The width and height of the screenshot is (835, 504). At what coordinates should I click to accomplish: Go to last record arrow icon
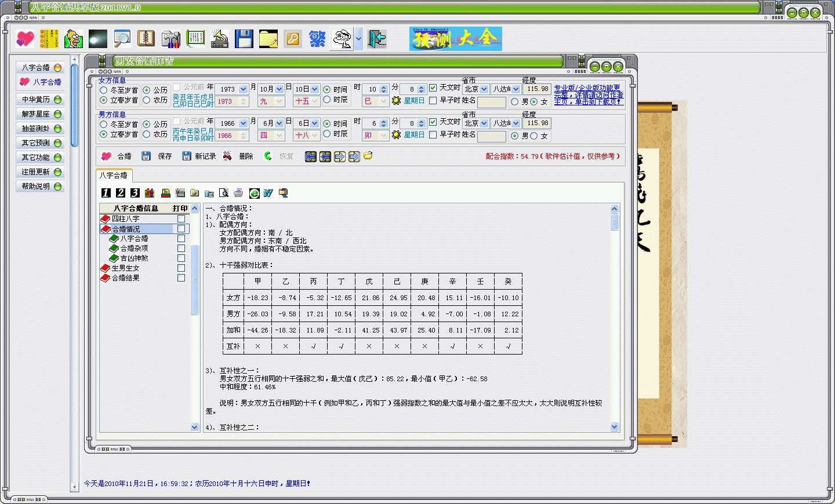(x=354, y=156)
